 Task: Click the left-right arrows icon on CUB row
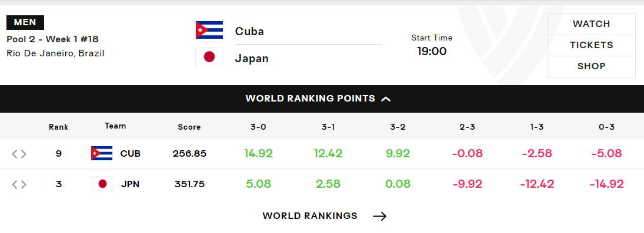pos(19,154)
